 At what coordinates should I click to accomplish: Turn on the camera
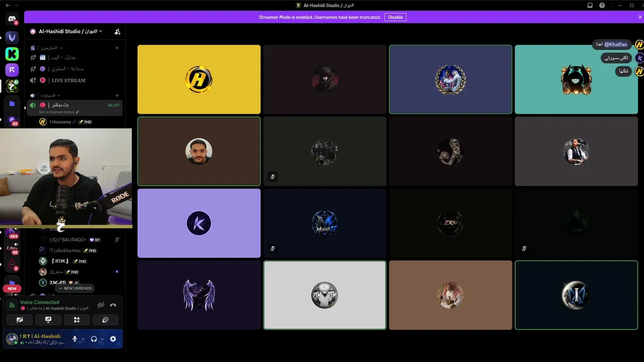(20, 319)
